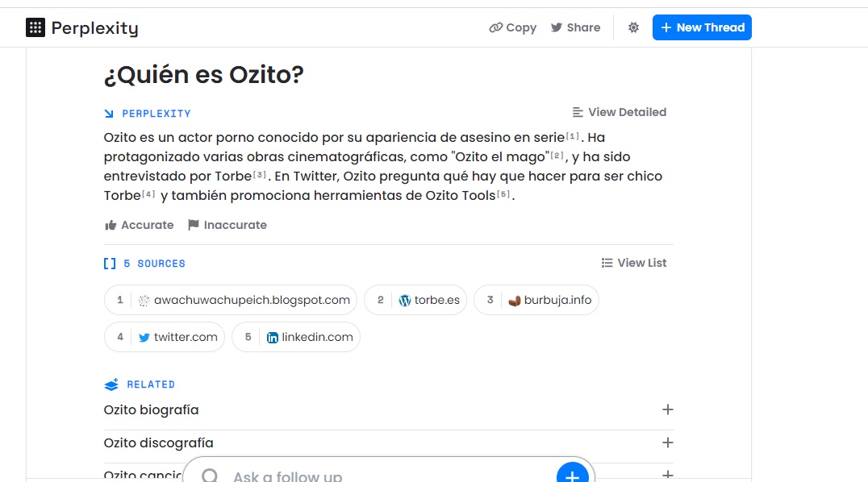Open source 2 torbe.es
This screenshot has width=868, height=482.
tap(415, 300)
